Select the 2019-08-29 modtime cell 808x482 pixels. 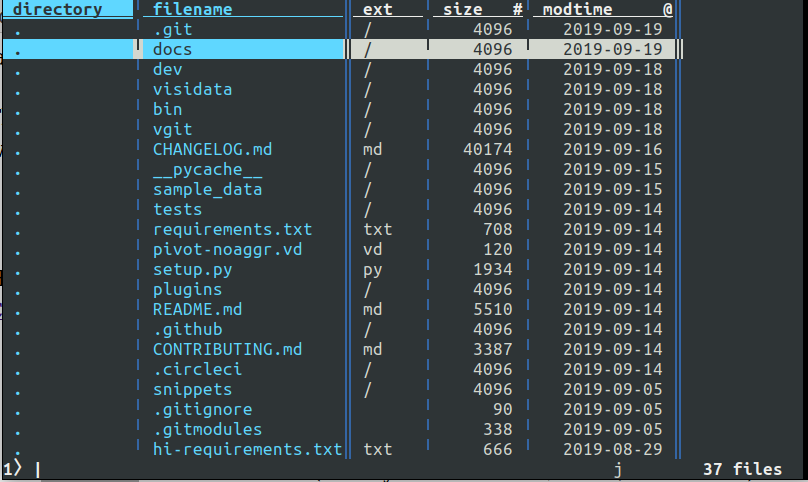[612, 449]
